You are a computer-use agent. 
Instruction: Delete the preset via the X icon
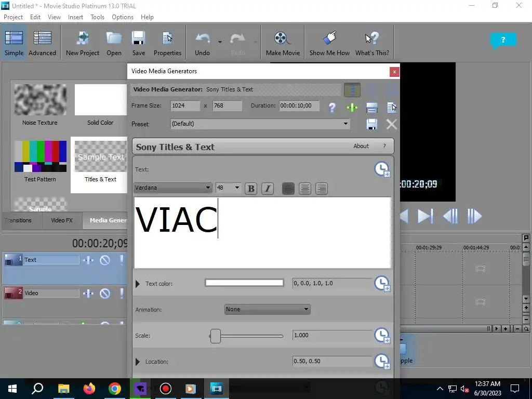(392, 124)
